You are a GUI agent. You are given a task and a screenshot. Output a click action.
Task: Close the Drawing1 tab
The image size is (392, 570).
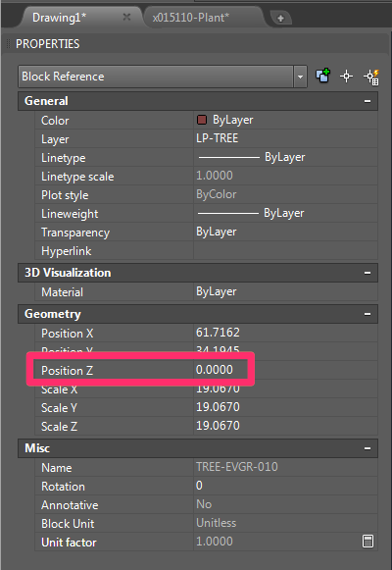coord(126,17)
